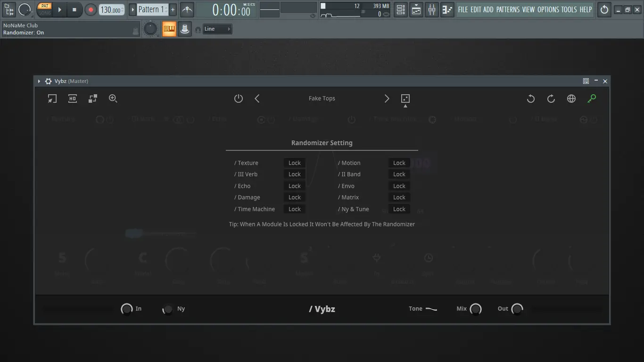
Task: Click the Tone curve control
Action: [431, 309]
